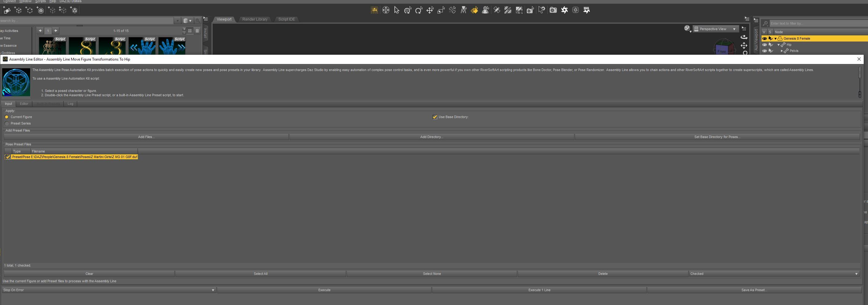Click the skeleton Script thumbnail
This screenshot has width=868, height=305.
tap(52, 46)
